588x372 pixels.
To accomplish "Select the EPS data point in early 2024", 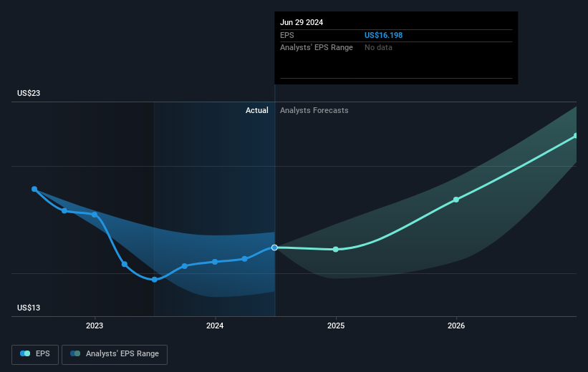I will pyautogui.click(x=244, y=259).
